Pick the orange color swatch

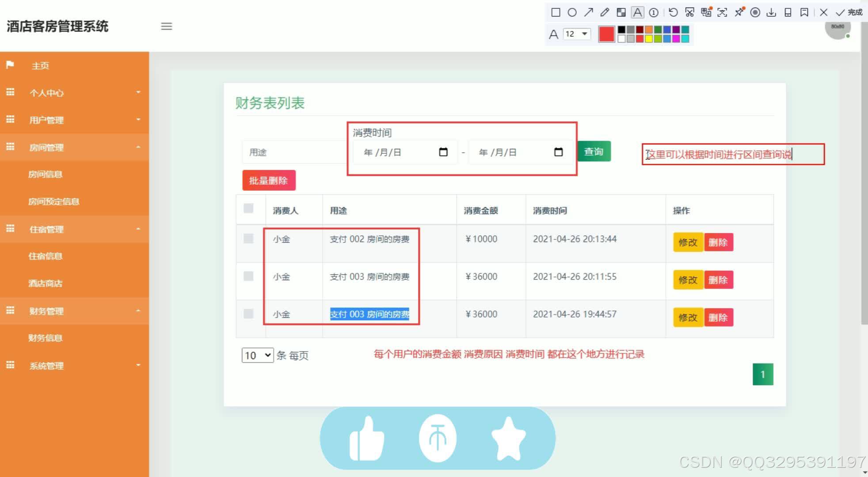pos(648,30)
